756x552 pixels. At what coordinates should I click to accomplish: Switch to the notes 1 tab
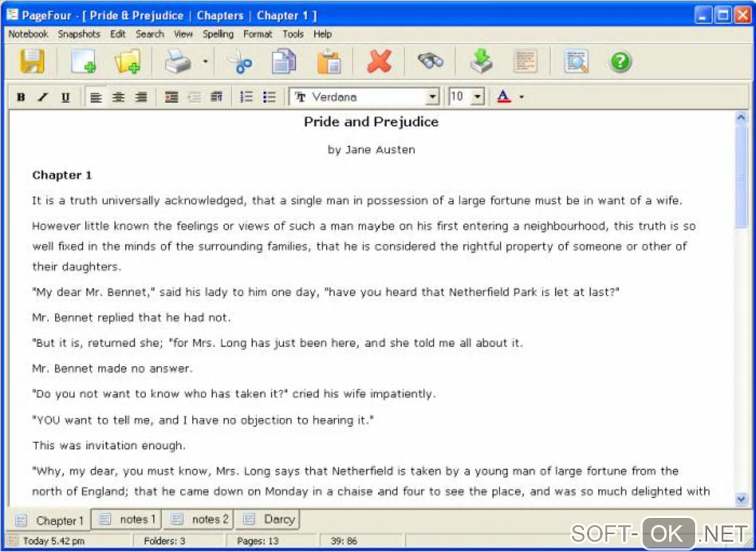click(x=126, y=519)
